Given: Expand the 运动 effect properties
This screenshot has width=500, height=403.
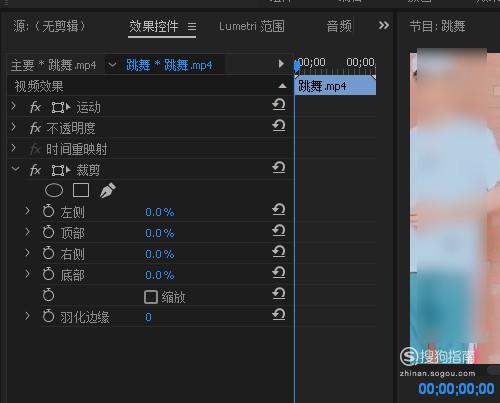Looking at the screenshot, I should pos(14,106).
